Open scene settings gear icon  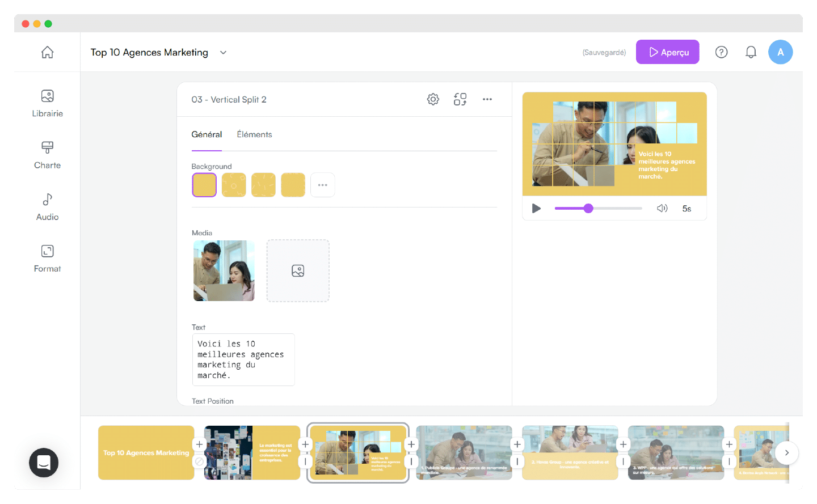tap(433, 99)
